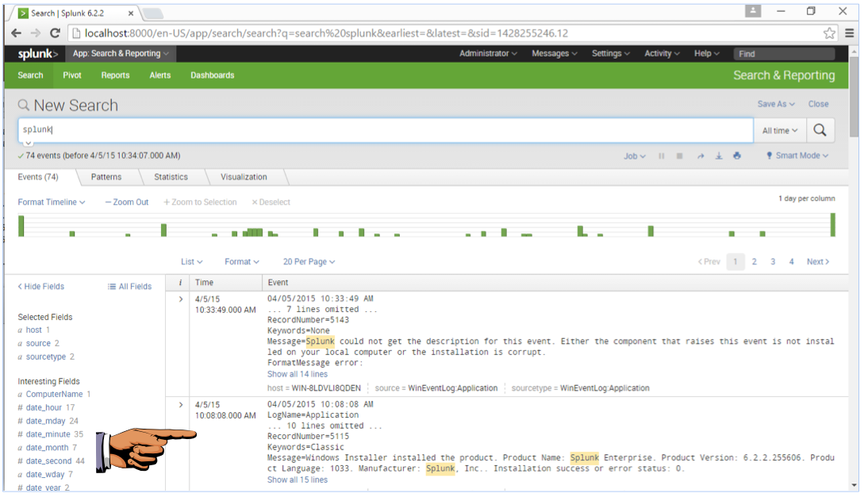Print the search results
The width and height of the screenshot is (868, 497).
(x=737, y=156)
